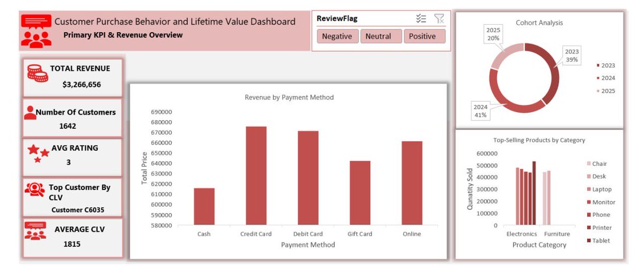Click the Number Of Customers person icon
Viewport: 644px width, 278px height.
click(x=30, y=113)
